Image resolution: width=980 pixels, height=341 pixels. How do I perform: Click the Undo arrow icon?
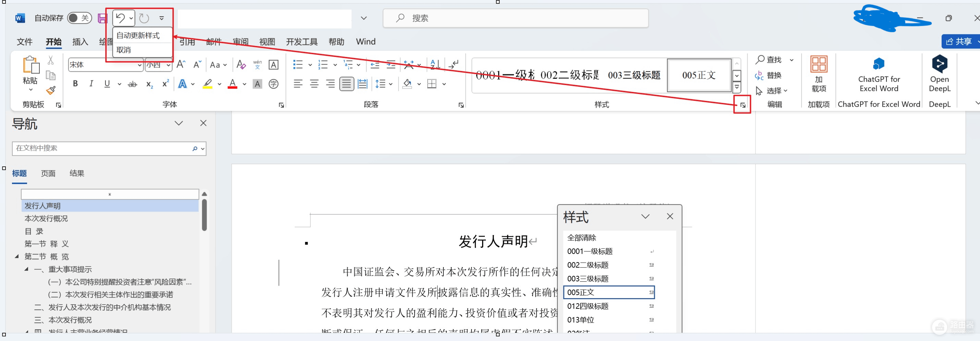121,18
